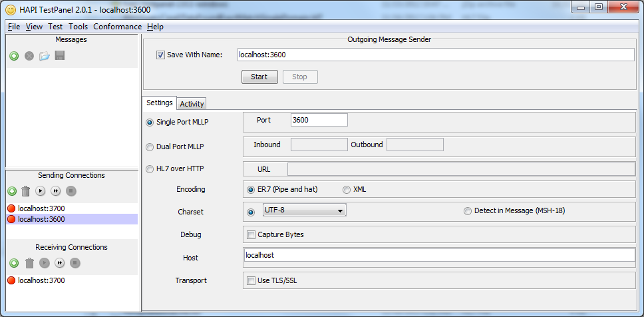The width and height of the screenshot is (644, 317).
Task: Click the Start button
Action: point(259,77)
